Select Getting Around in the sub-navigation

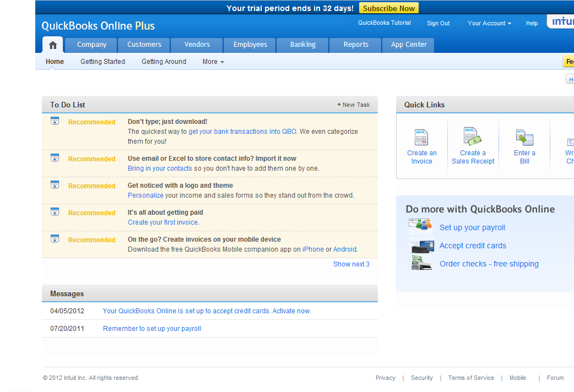pos(164,62)
